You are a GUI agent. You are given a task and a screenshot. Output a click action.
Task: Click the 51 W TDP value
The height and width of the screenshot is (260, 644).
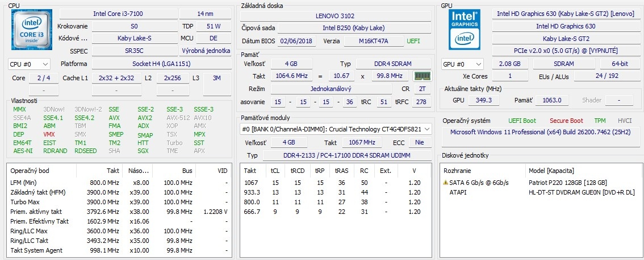(x=214, y=26)
